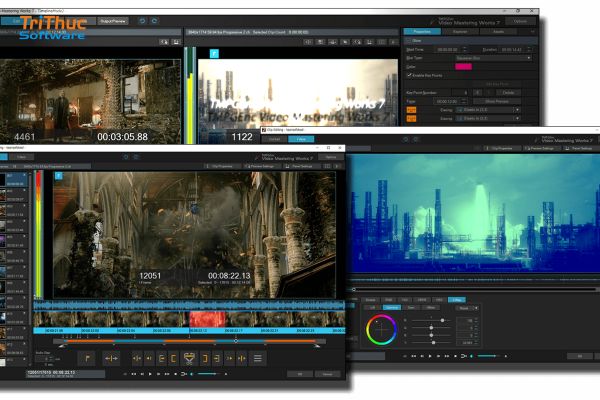Image resolution: width=600 pixels, height=400 pixels.
Task: Click the magenta Color swatch
Action: [463, 67]
